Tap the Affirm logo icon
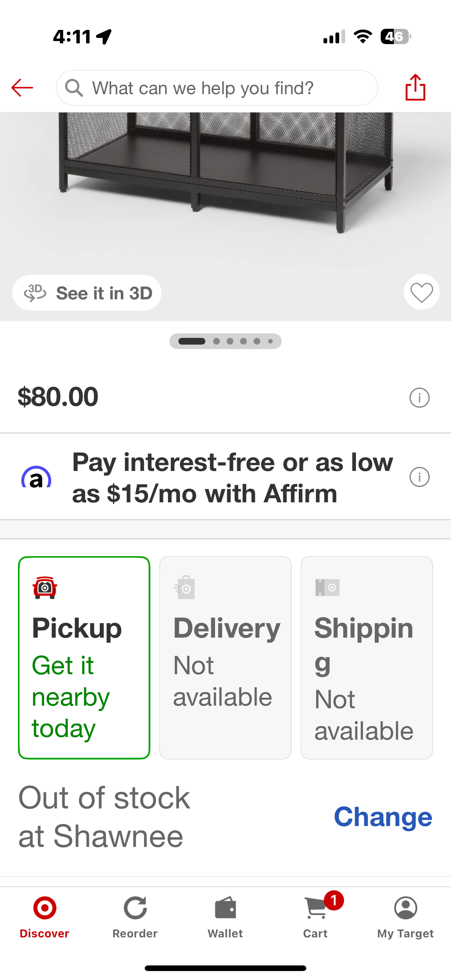 [x=36, y=478]
